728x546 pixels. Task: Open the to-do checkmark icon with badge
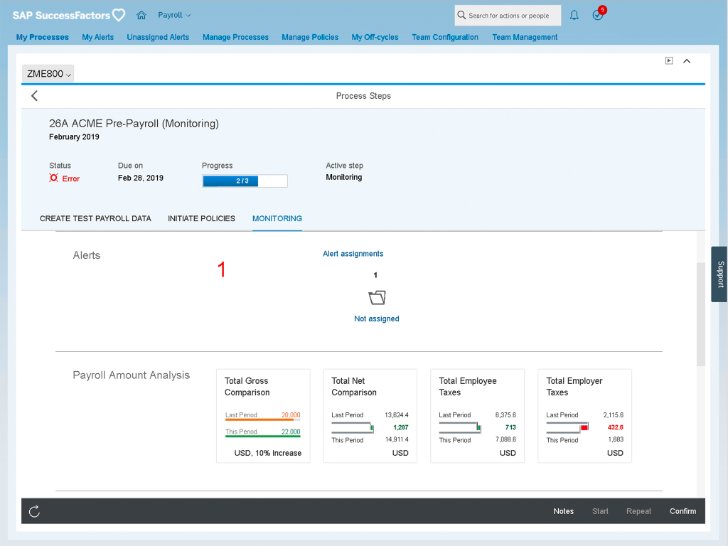[x=598, y=14]
